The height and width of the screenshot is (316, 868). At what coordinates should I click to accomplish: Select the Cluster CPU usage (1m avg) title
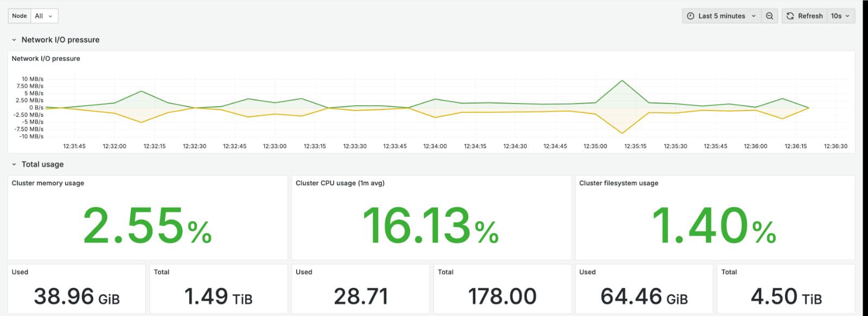[x=340, y=183]
